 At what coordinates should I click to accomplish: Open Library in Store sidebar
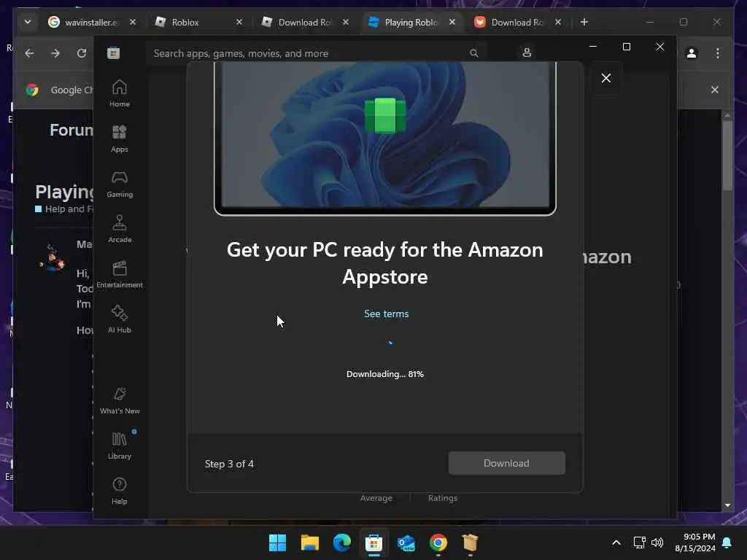coord(119,446)
